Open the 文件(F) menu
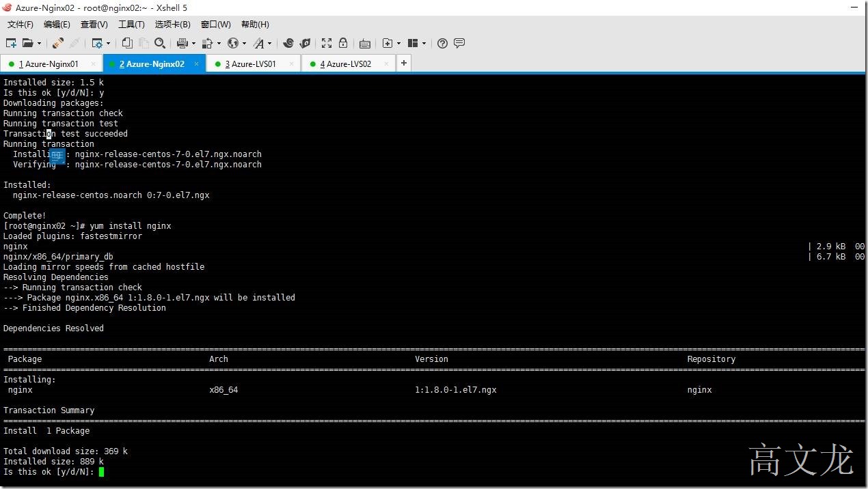Viewport: 868px width, 489px height. [x=21, y=25]
